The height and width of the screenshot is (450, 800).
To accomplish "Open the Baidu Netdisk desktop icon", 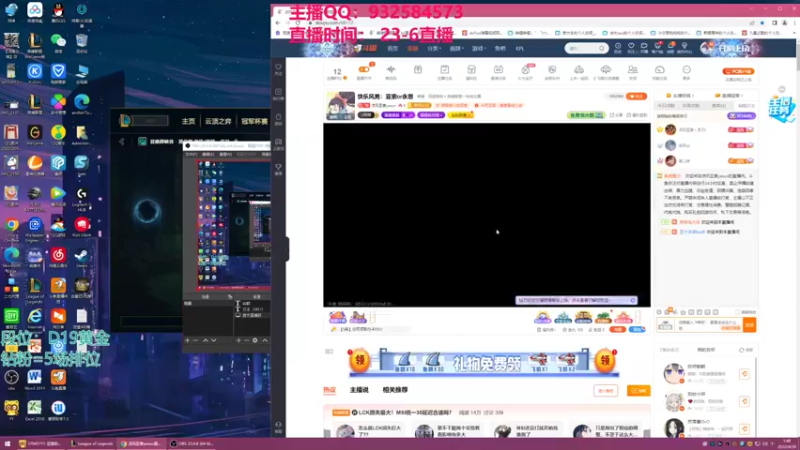I will tap(35, 10).
